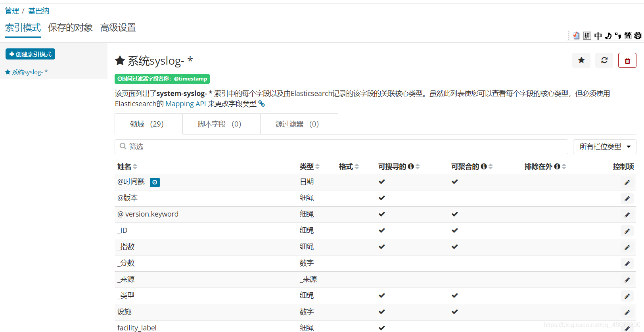This screenshot has height=332, width=644.
Task: Open the Mapping API link
Action: click(186, 104)
